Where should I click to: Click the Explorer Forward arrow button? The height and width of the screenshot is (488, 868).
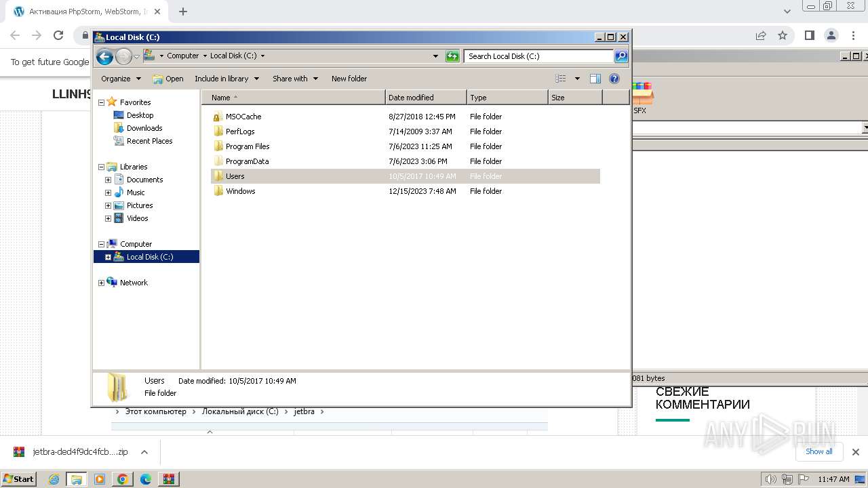click(123, 56)
